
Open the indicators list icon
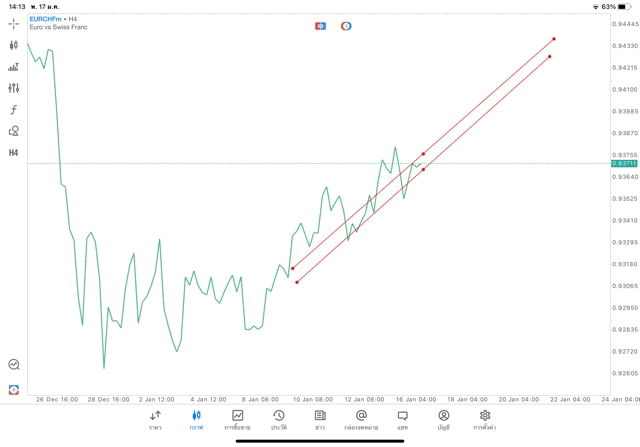tap(14, 67)
